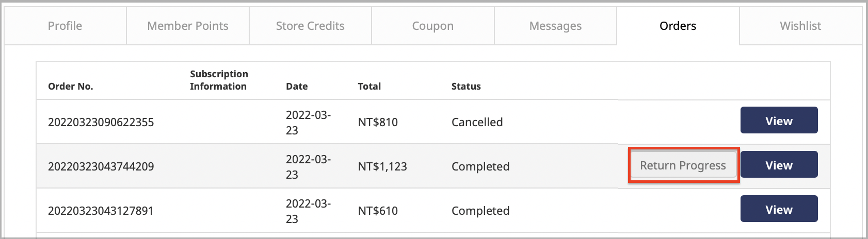
Task: Open the Store Credits tab
Action: click(x=310, y=26)
